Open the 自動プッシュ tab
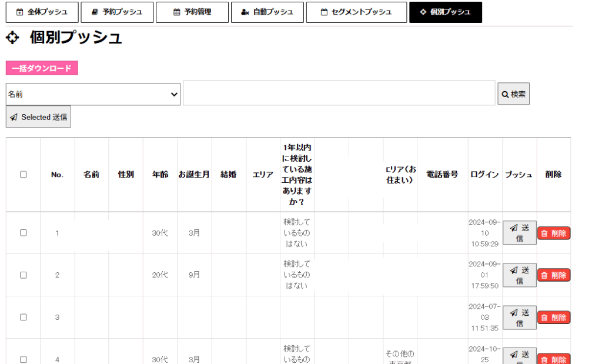This screenshot has height=364, width=602. [x=267, y=12]
